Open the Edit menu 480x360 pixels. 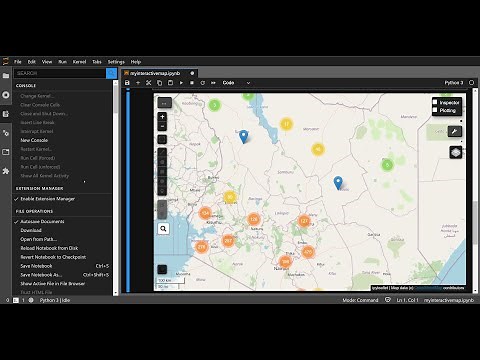pos(32,62)
